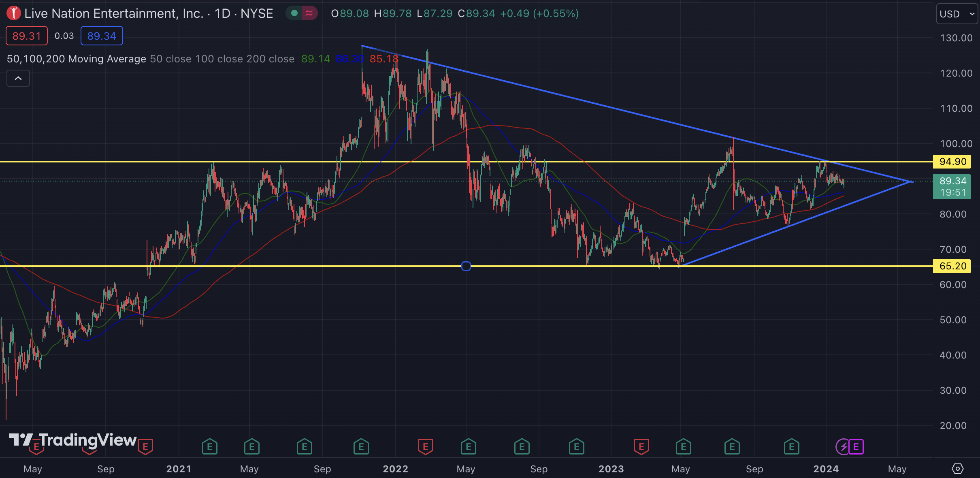Click the red 89.31 bid price button
The image size is (980, 478).
click(26, 36)
